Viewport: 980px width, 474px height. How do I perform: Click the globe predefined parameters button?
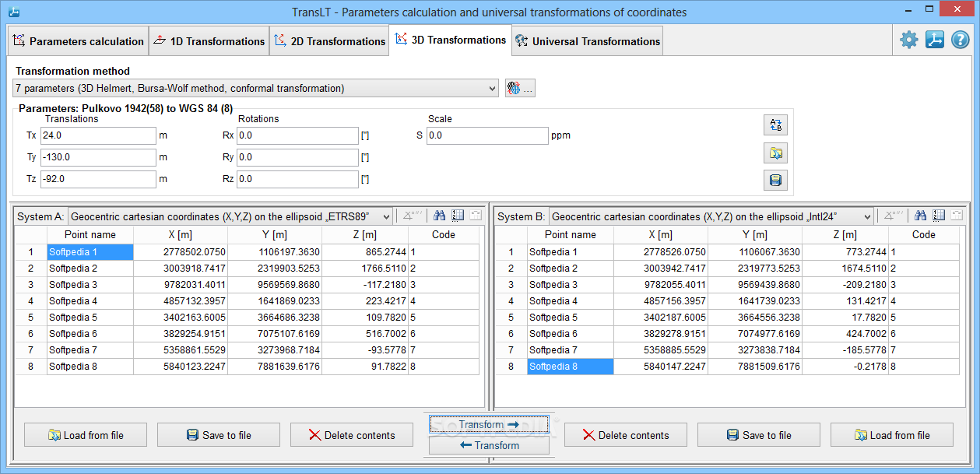click(519, 89)
